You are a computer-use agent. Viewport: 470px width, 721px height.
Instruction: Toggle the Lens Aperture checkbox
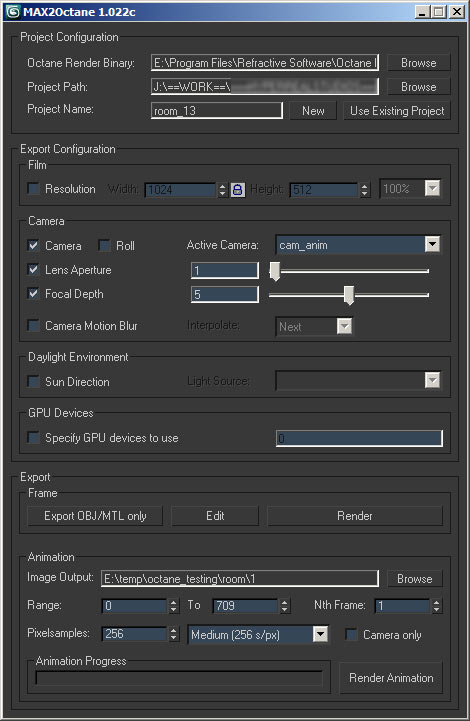(33, 269)
